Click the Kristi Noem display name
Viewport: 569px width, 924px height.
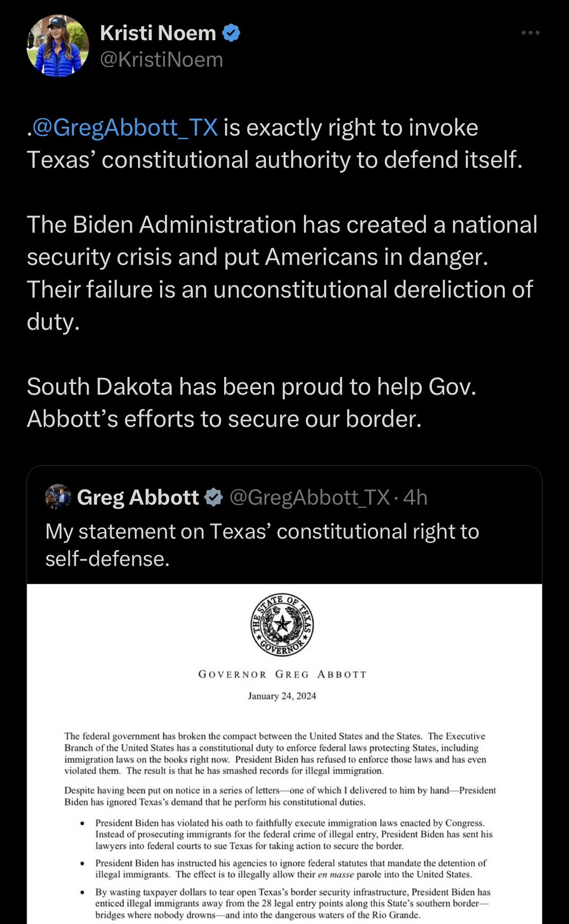[158, 33]
